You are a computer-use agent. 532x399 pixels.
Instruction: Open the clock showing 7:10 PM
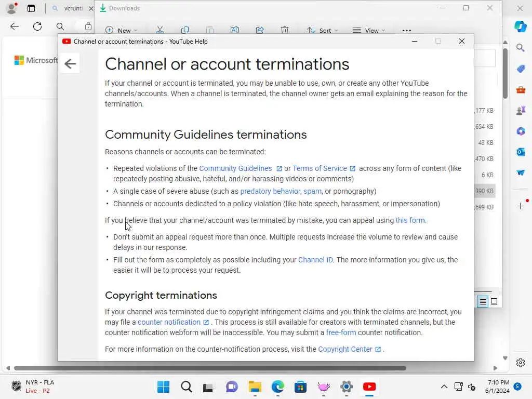pos(497,387)
